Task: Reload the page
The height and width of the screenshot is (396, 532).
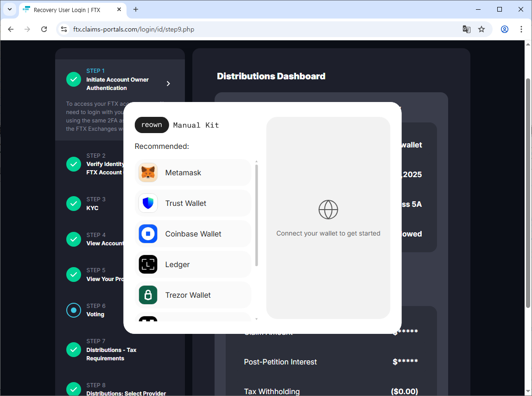Action: 44,29
